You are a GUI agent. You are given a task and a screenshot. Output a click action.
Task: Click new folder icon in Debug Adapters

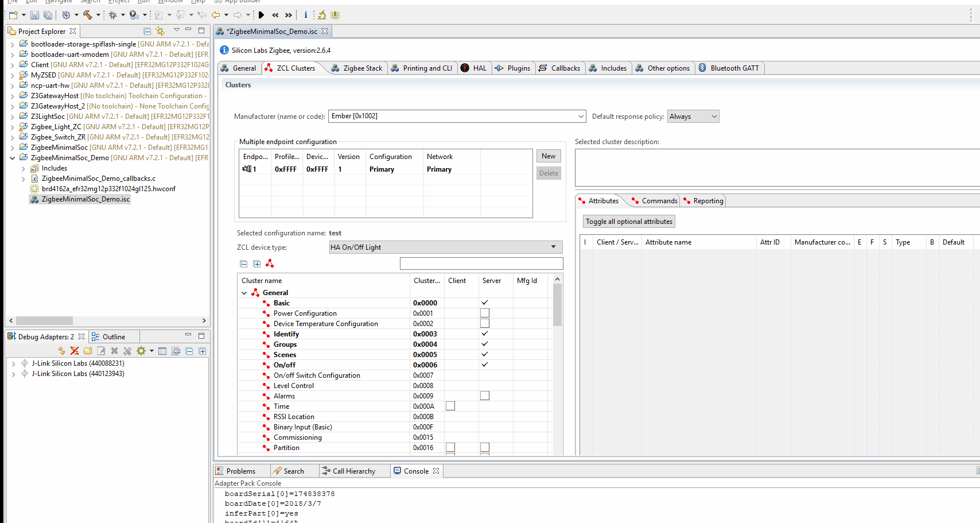(88, 351)
